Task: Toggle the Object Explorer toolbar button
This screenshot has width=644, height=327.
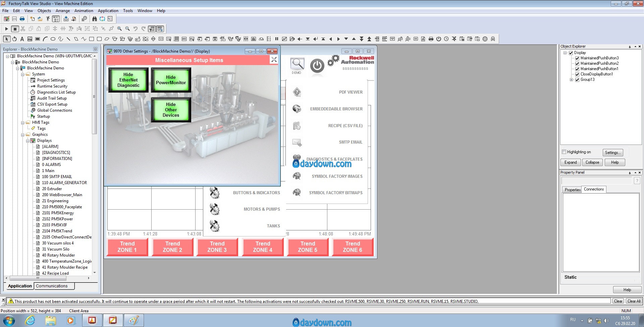Action: click(x=160, y=29)
